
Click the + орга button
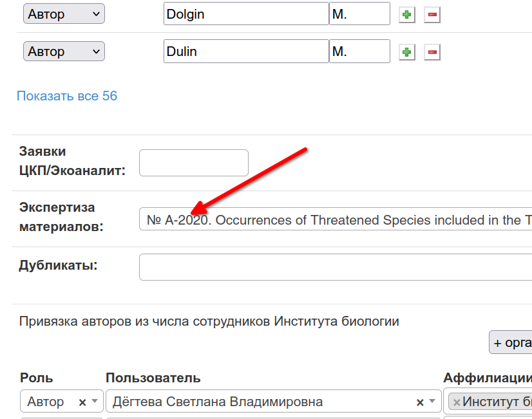pos(511,342)
